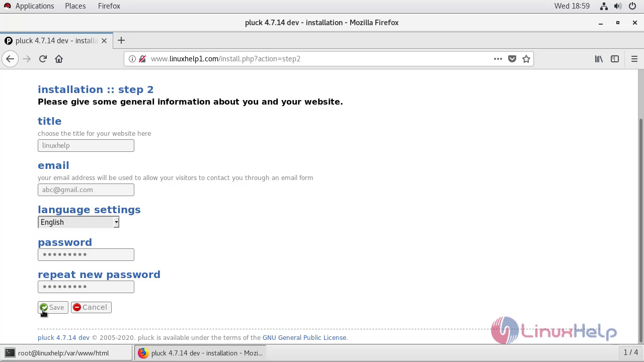Viewport: 644px width, 362px height.
Task: Save page to Pocket icon
Action: click(512, 59)
